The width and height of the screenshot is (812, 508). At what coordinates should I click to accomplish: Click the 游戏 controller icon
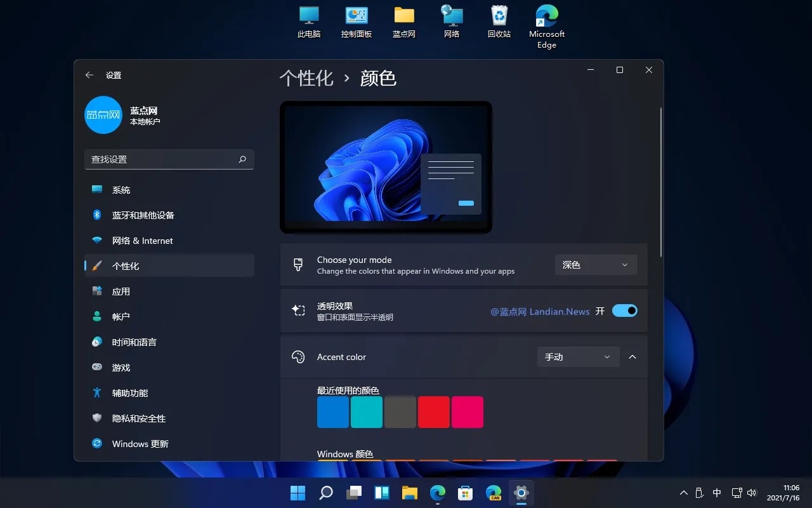(97, 368)
